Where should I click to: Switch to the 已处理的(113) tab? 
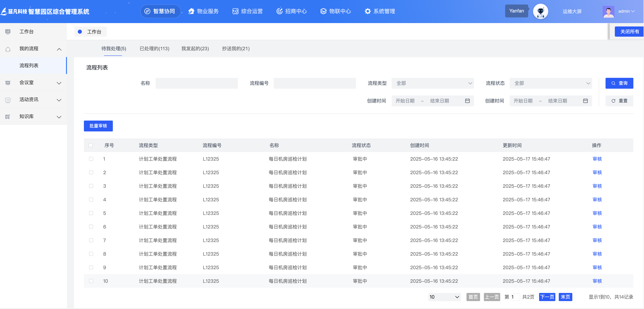154,48
